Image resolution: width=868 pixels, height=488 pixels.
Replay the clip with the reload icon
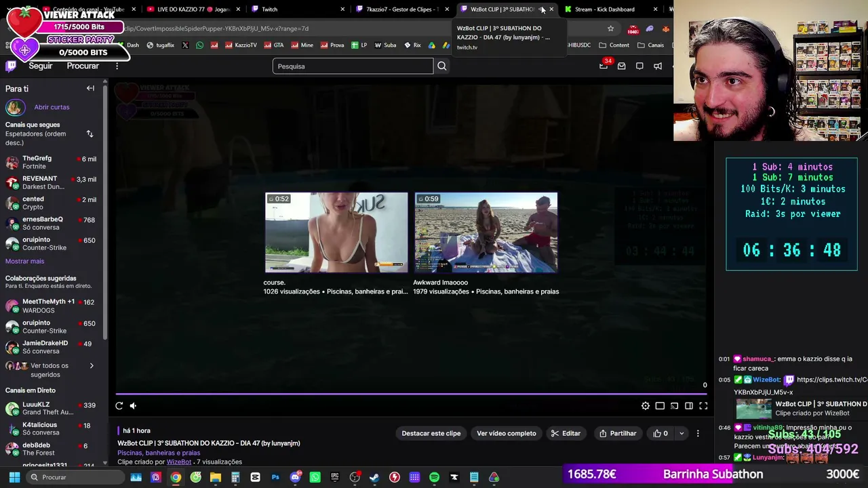click(x=119, y=406)
